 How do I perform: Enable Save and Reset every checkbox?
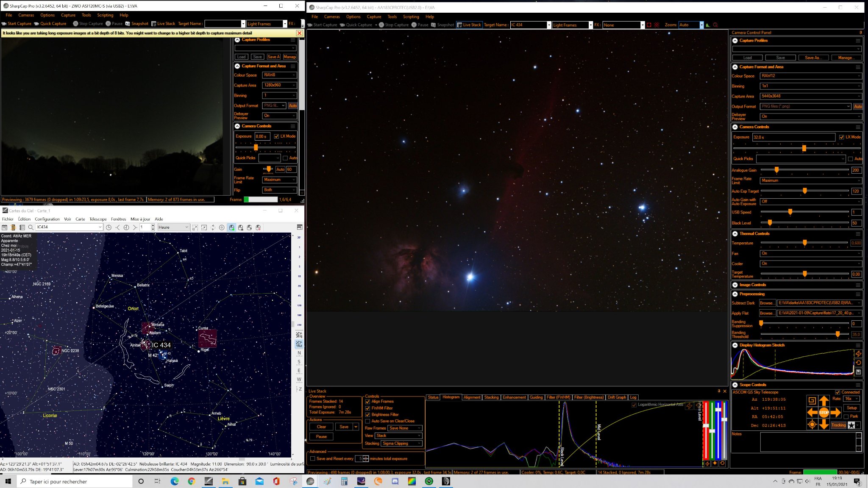(x=313, y=459)
